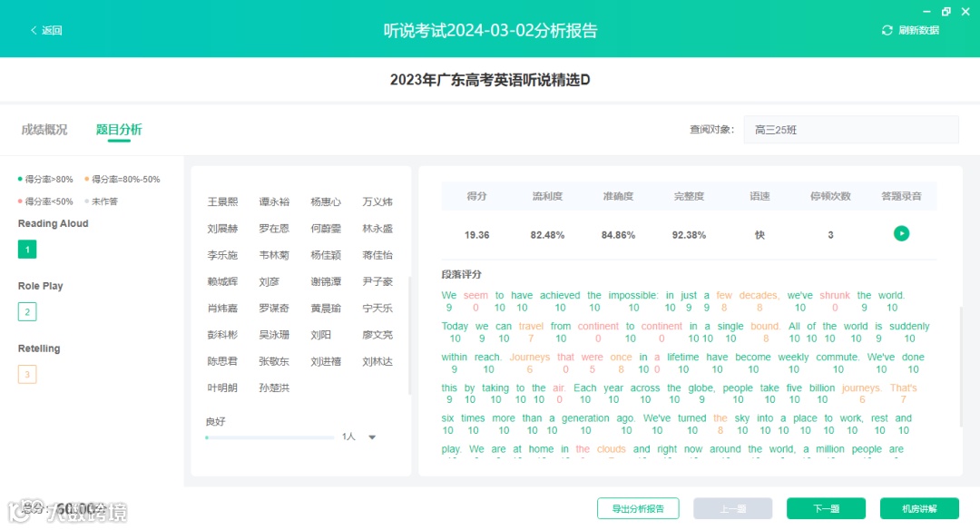
Task: Click the red word "shrunk" in passage
Action: click(x=835, y=295)
